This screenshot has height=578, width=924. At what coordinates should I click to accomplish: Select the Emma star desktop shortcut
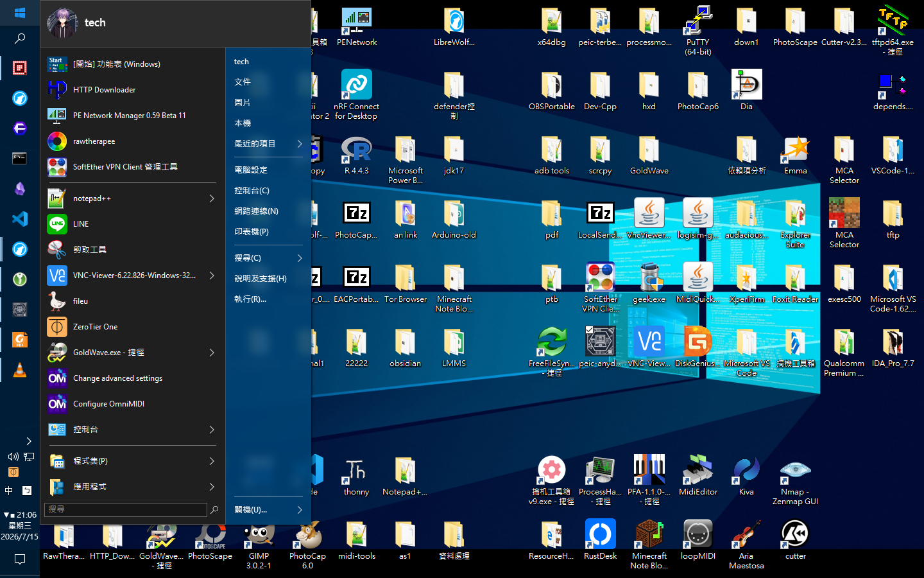click(795, 154)
